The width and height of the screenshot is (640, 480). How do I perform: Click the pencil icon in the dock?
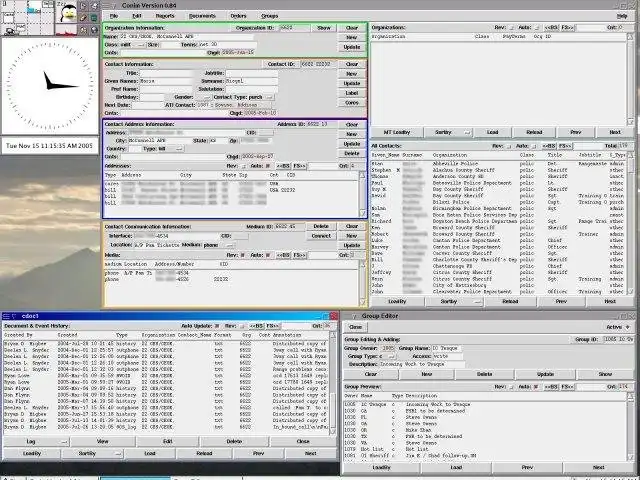[83, 18]
